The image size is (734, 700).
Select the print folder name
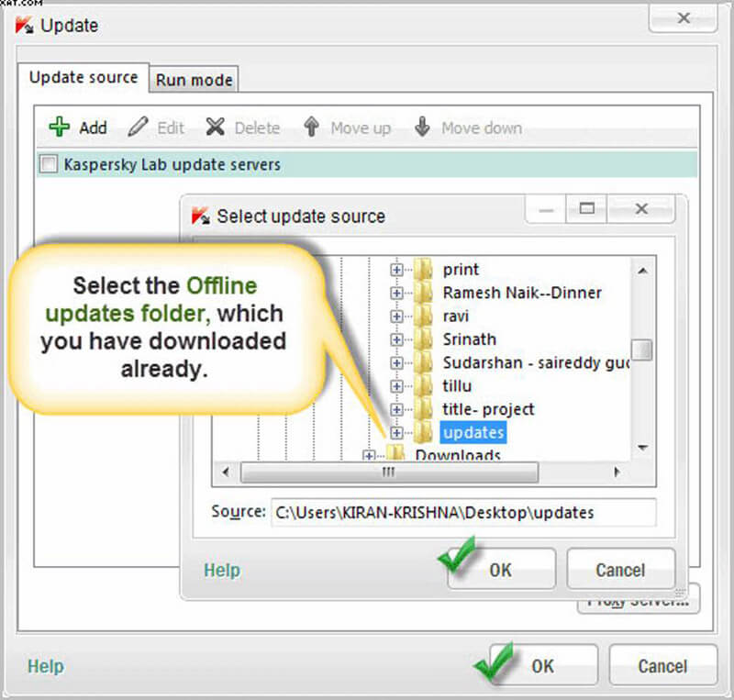click(x=462, y=270)
